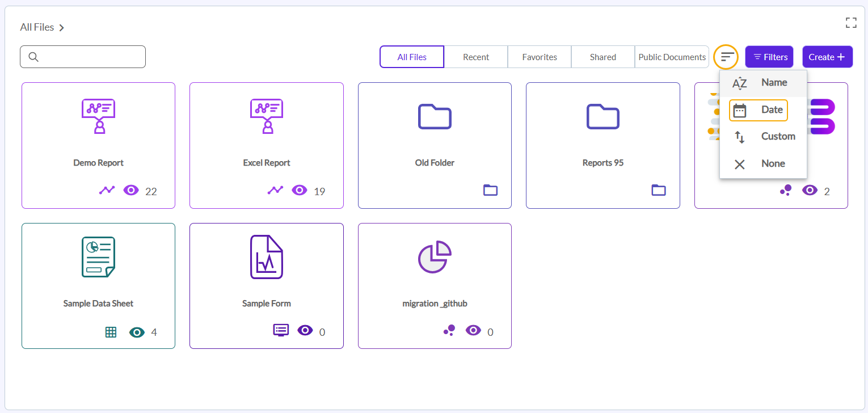
Task: Open the migration _github pie chart icon
Action: 435,257
